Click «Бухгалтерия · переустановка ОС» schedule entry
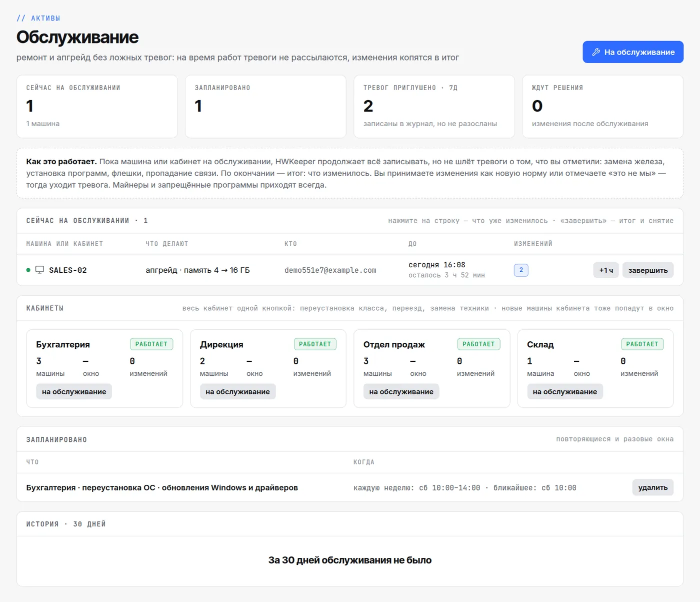 click(162, 487)
